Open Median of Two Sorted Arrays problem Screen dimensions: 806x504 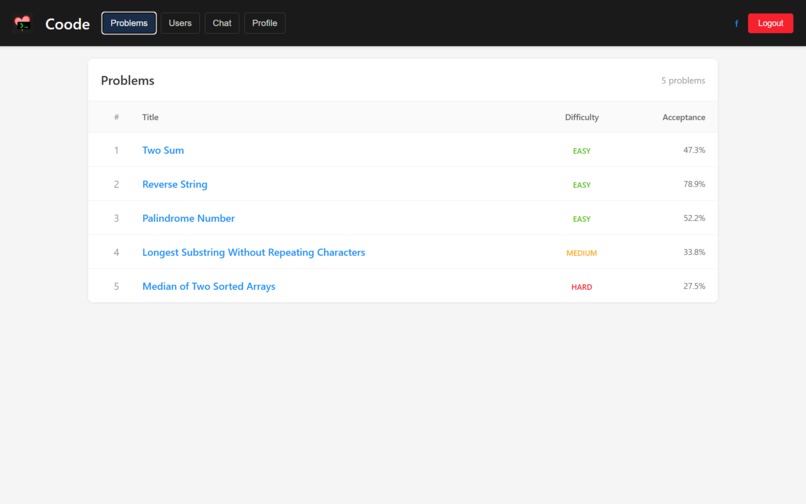click(209, 286)
